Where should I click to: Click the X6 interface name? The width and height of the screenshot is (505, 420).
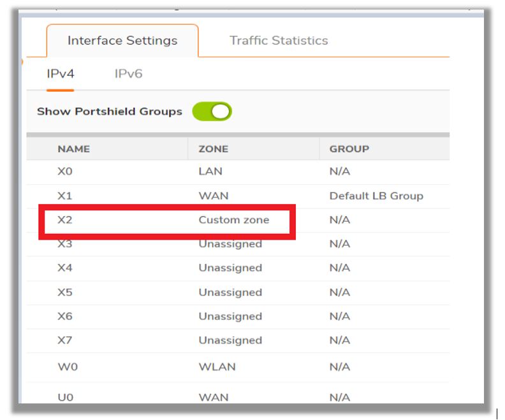click(x=65, y=316)
